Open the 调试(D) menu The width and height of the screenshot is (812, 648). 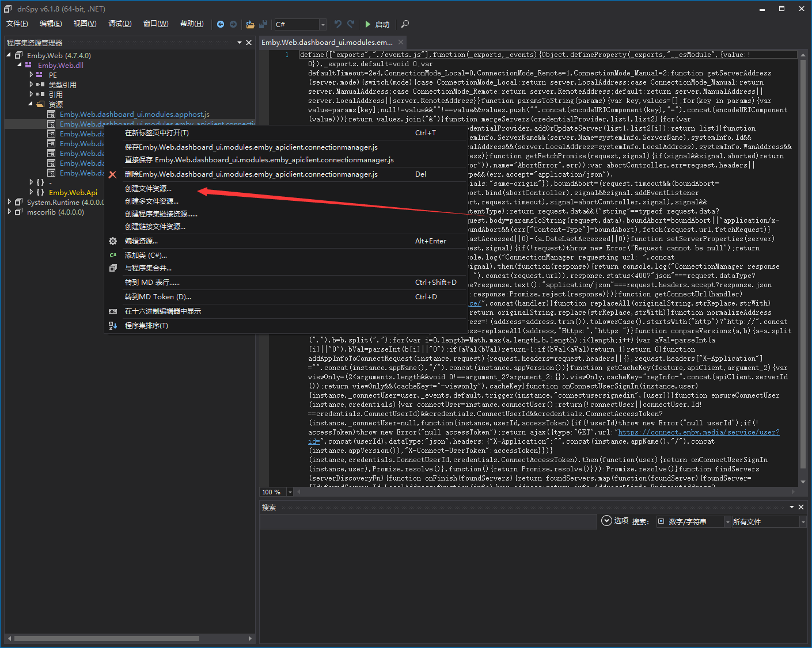click(120, 24)
